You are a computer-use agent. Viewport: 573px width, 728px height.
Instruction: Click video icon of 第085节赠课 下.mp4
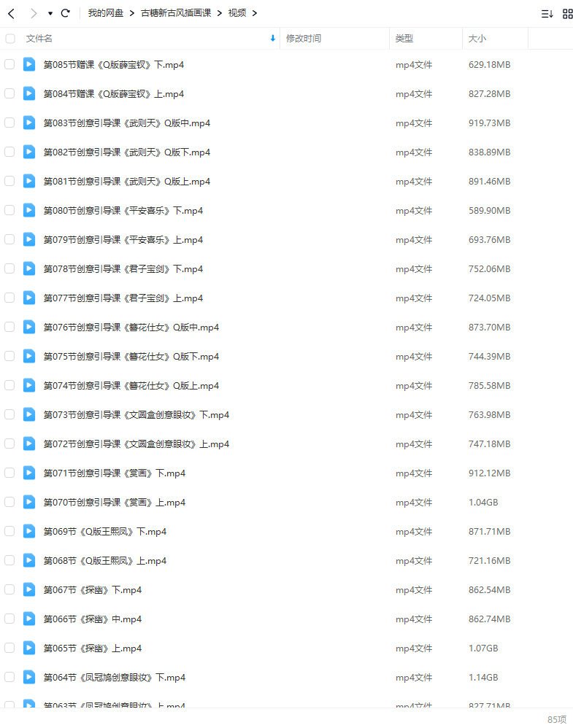pos(28,64)
